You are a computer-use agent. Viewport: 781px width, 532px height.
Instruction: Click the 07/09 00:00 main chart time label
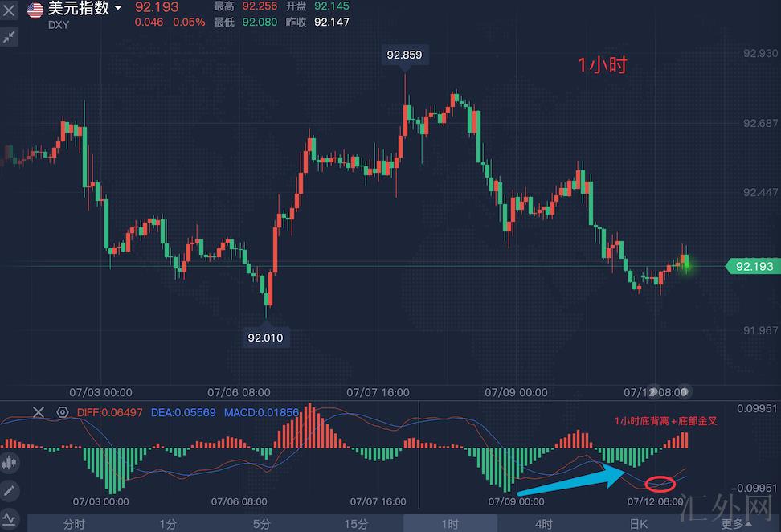[x=516, y=392]
